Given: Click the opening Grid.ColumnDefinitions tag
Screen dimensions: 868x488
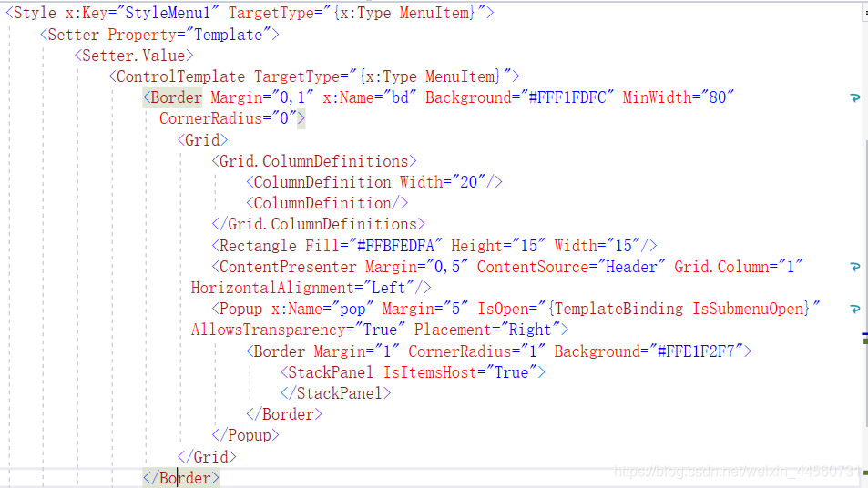Looking at the screenshot, I should (314, 161).
